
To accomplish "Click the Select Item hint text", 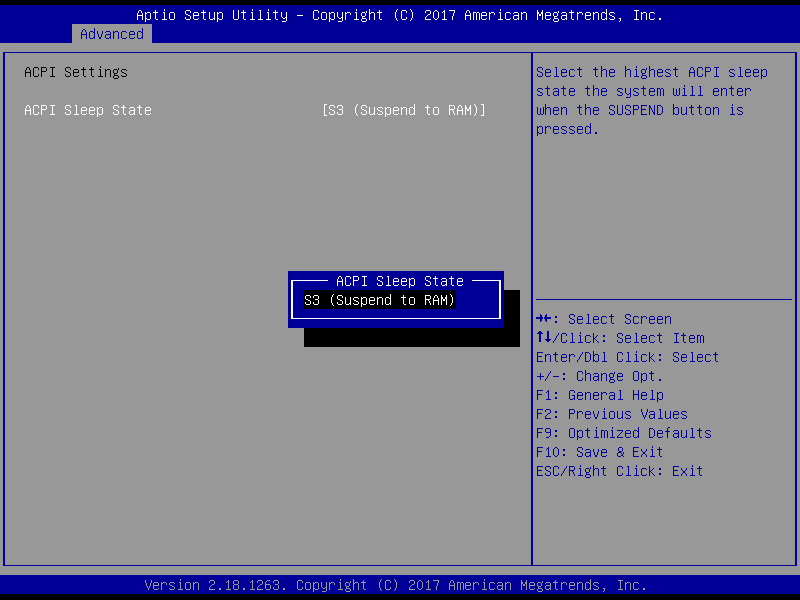I will pos(660,338).
